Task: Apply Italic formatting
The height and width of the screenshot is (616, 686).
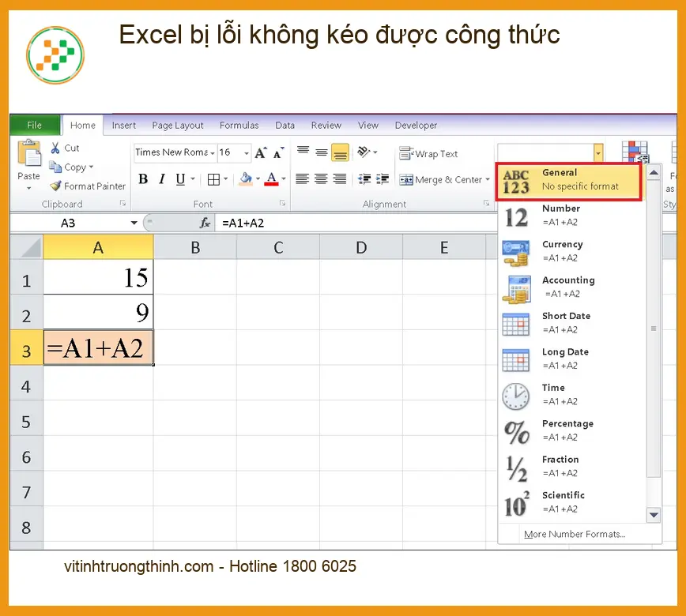Action: click(x=162, y=178)
